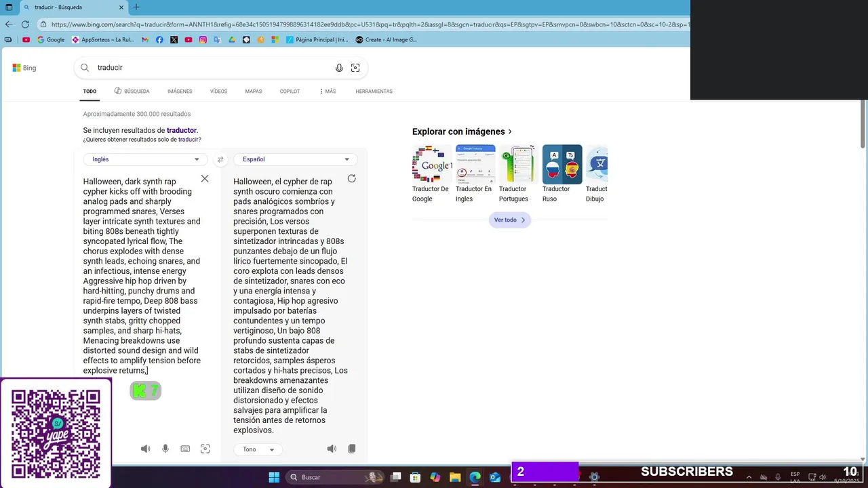This screenshot has width=868, height=488.
Task: Translate from image using scan icon
Action: pos(205,449)
